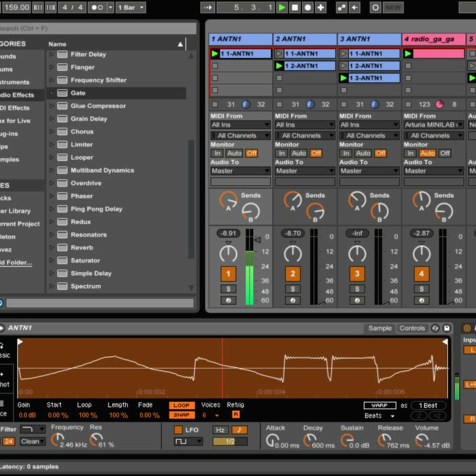Image resolution: width=476 pixels, height=476 pixels.
Task: Toggle the SNAP button in the sampler
Action: [x=181, y=415]
